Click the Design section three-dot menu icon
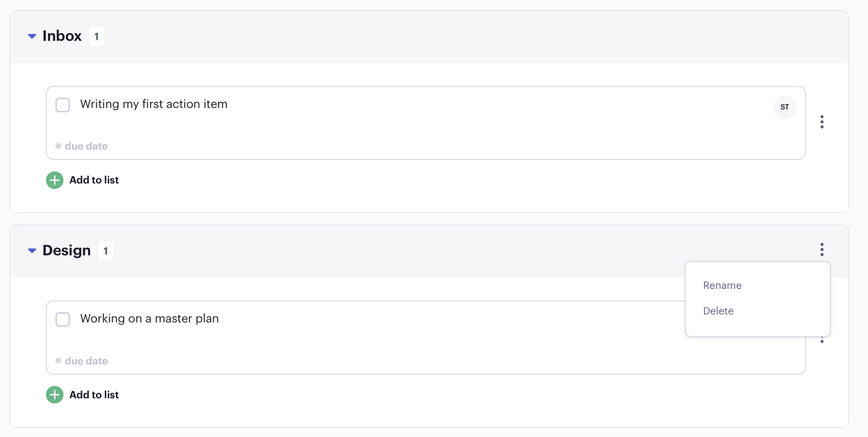The height and width of the screenshot is (437, 868). 822,250
